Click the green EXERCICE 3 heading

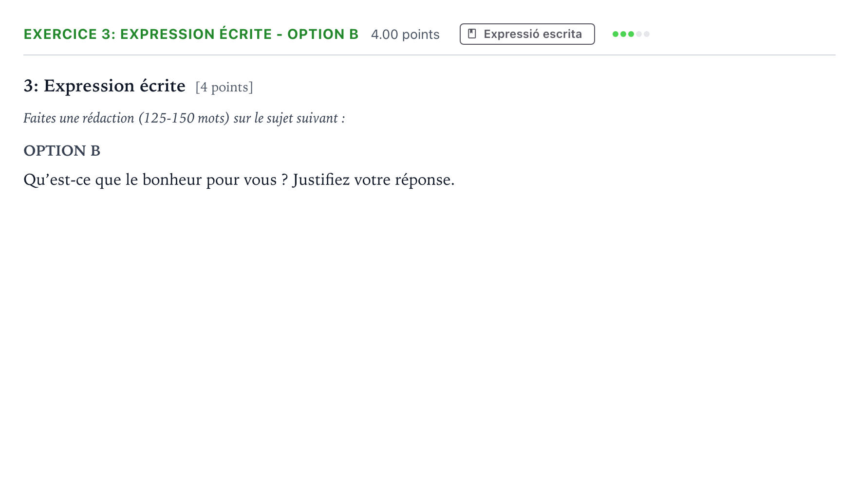[x=191, y=34]
